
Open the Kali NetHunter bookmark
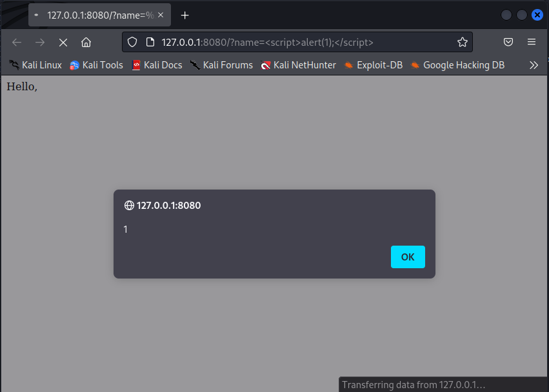point(298,65)
